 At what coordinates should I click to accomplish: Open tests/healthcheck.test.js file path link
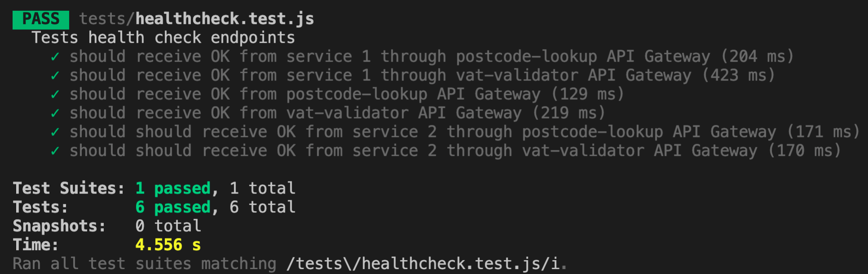pos(197,19)
